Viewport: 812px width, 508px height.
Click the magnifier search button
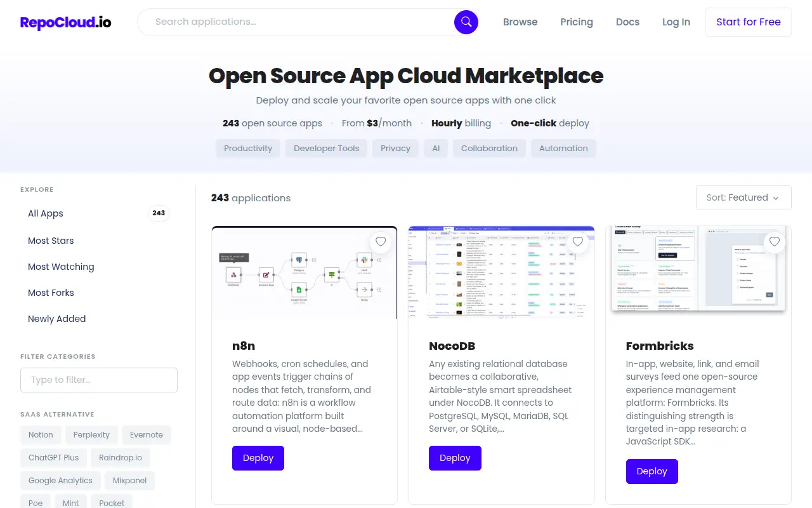tap(466, 22)
